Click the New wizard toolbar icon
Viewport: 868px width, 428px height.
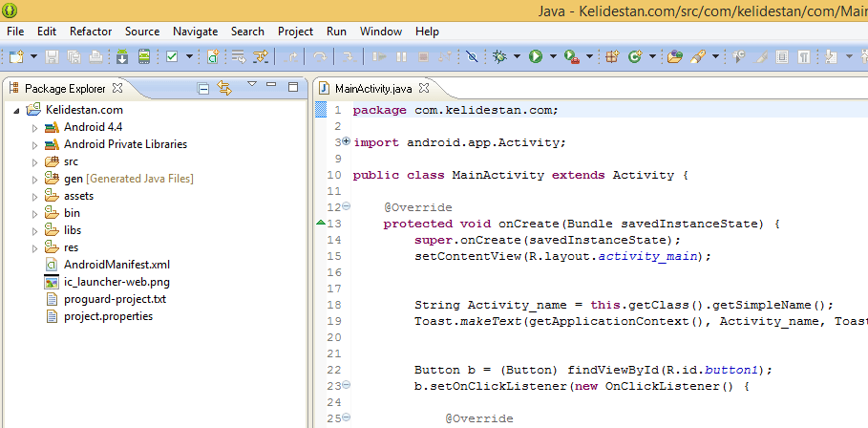(16, 56)
